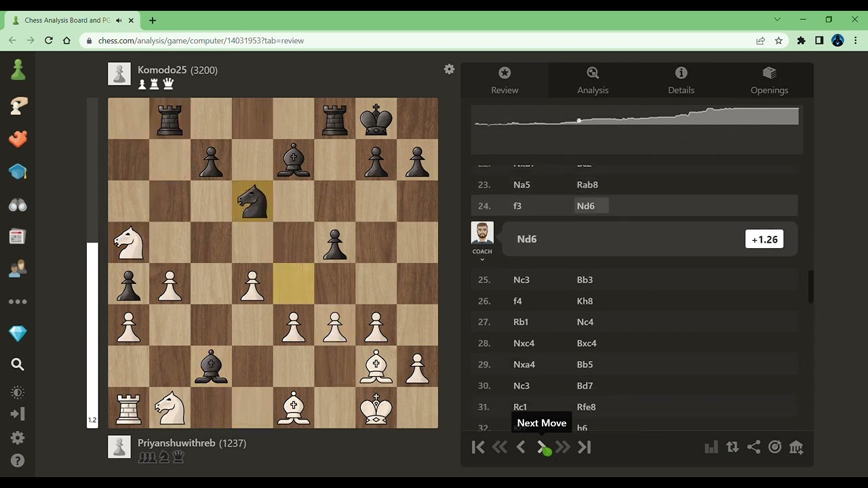Select move 23 Na5
Image resolution: width=868 pixels, height=488 pixels.
[x=521, y=184]
